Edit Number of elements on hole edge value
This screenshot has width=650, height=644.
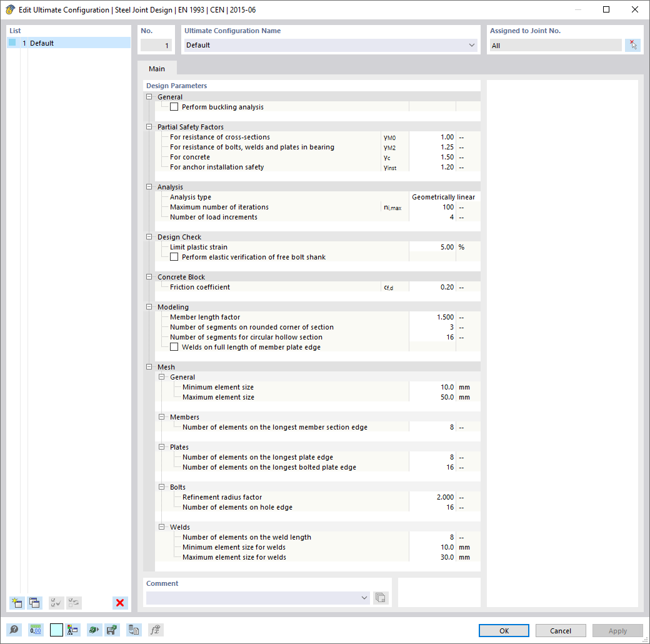(x=432, y=507)
